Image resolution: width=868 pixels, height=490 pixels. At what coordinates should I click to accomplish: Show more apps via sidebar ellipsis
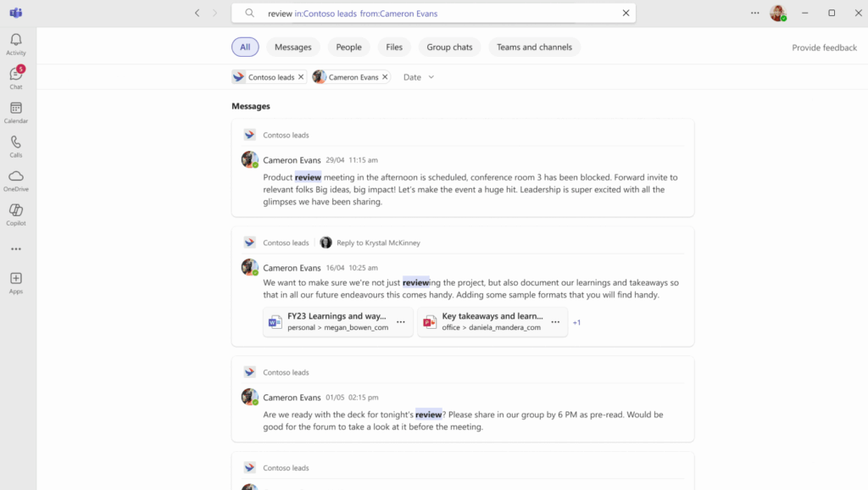tap(16, 249)
